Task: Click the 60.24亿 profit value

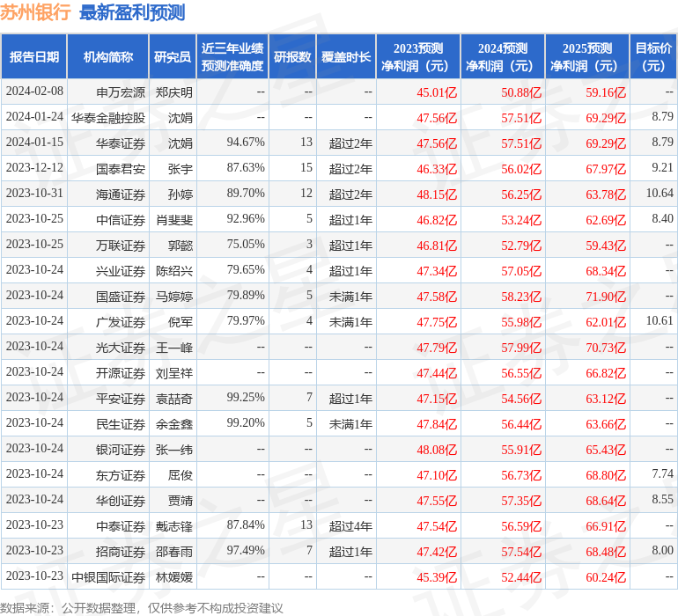Action: [606, 576]
